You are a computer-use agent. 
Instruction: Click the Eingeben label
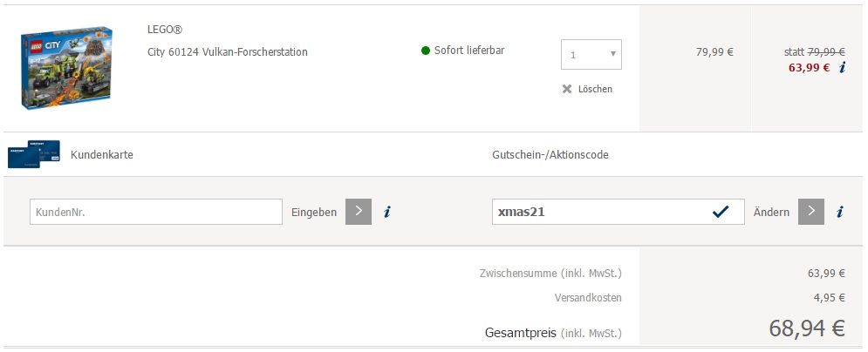coord(313,212)
